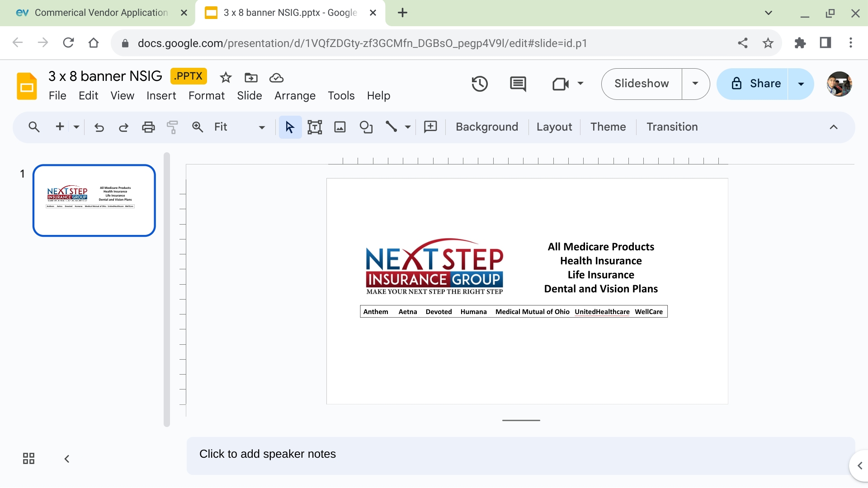Close the 3 x 8 banner NSIG tab
This screenshot has height=488, width=868.
pos(373,13)
